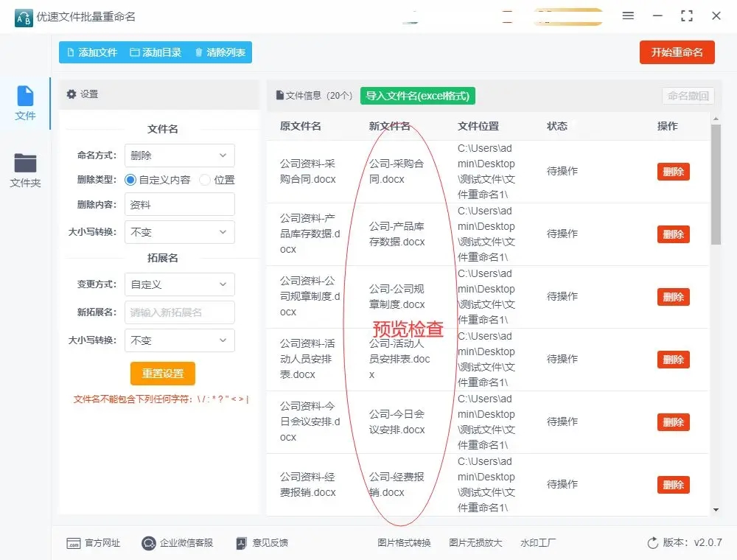Image resolution: width=737 pixels, height=560 pixels.
Task: Click 命名撤回 button
Action: [x=688, y=96]
